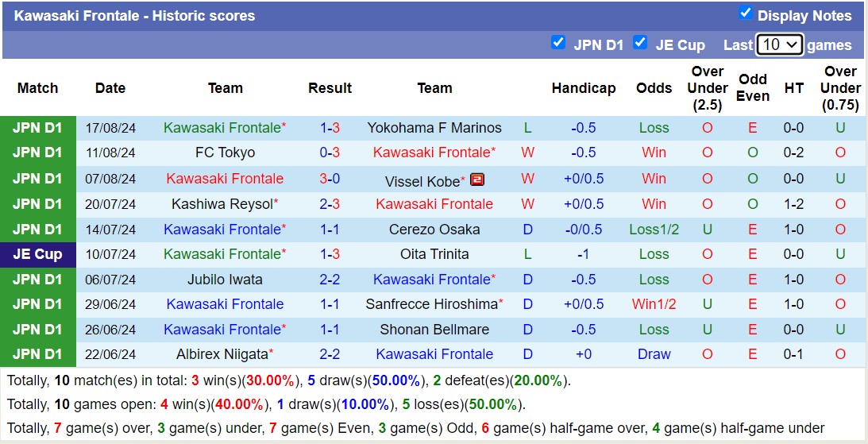
Task: Open Vissel Kobe team link
Action: (x=422, y=181)
